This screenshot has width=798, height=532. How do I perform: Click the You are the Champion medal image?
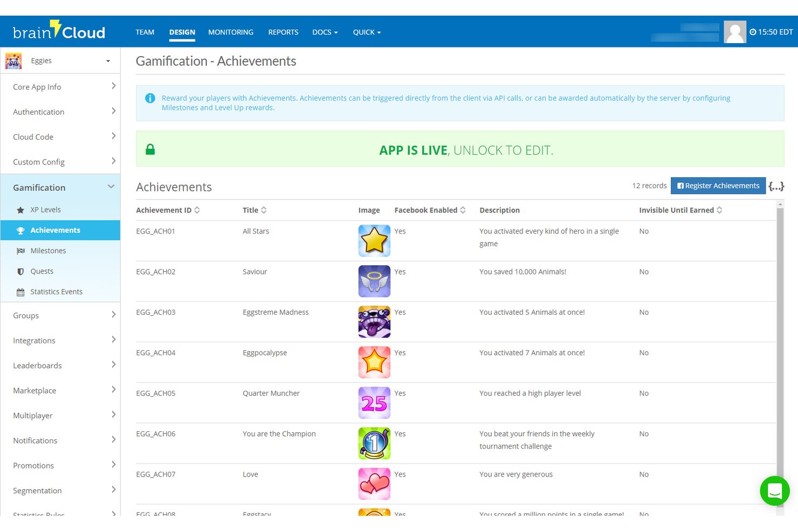374,443
